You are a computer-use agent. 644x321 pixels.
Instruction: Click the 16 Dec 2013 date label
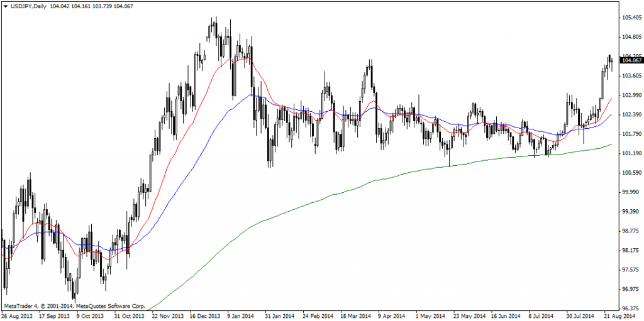(203, 315)
